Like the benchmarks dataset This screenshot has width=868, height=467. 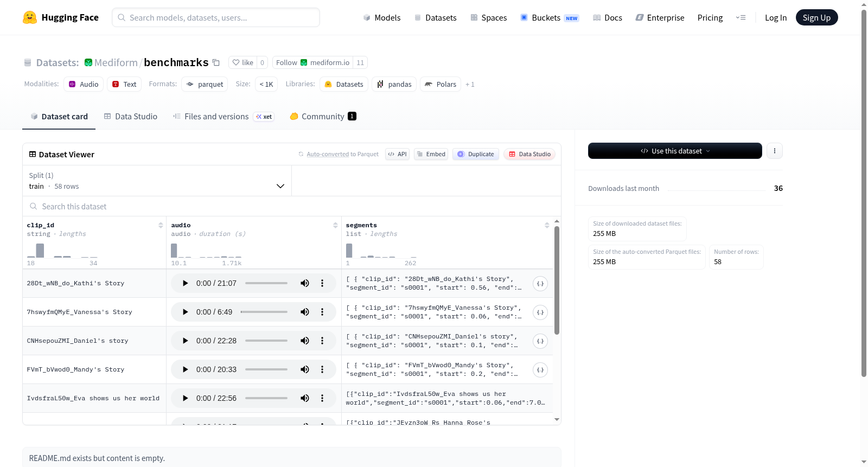point(242,62)
